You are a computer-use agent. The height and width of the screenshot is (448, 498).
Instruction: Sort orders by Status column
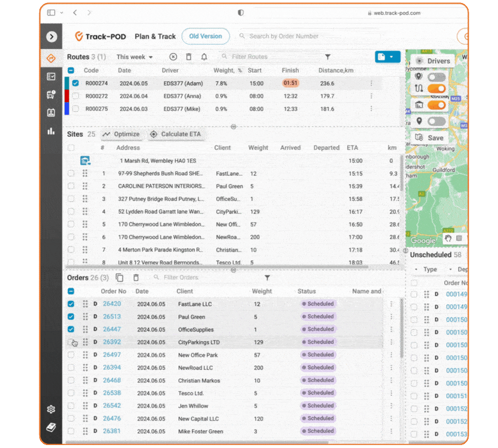tap(306, 291)
